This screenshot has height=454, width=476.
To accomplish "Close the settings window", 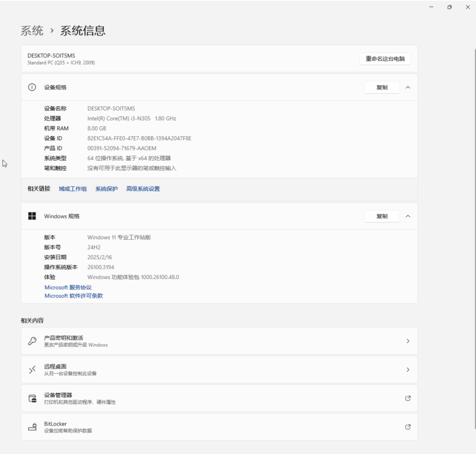I will tap(468, 7).
